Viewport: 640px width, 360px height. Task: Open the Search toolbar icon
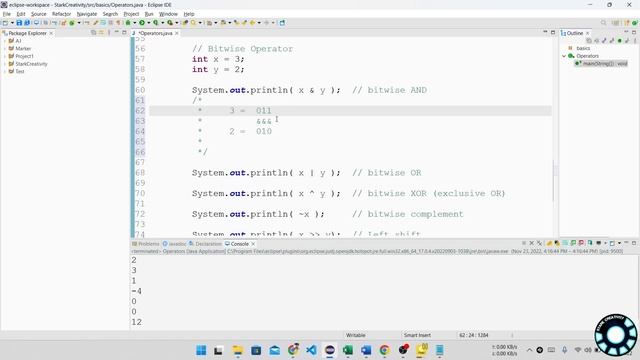(193, 23)
